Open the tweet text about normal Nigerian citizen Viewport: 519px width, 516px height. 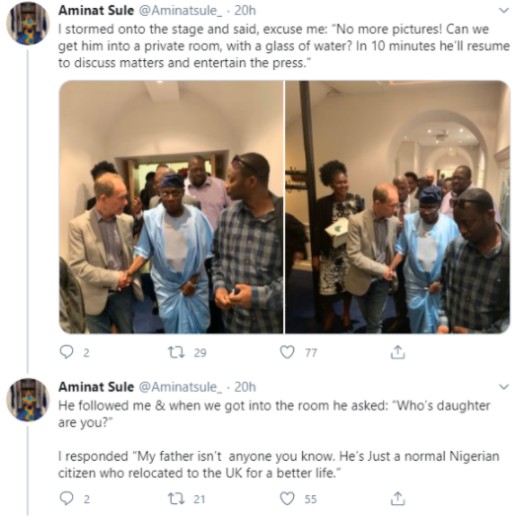point(279,464)
